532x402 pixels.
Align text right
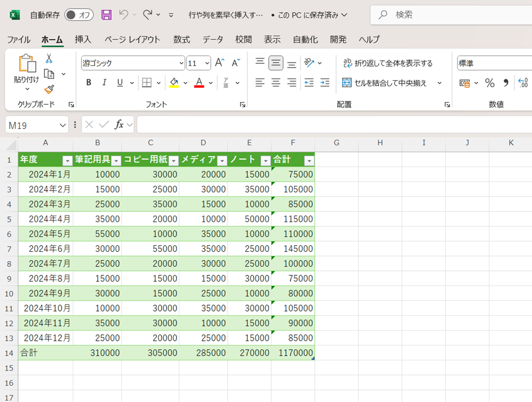coord(292,83)
